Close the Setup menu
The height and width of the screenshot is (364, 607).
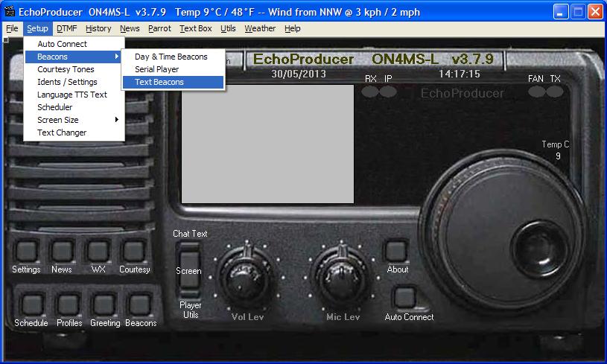(x=37, y=28)
